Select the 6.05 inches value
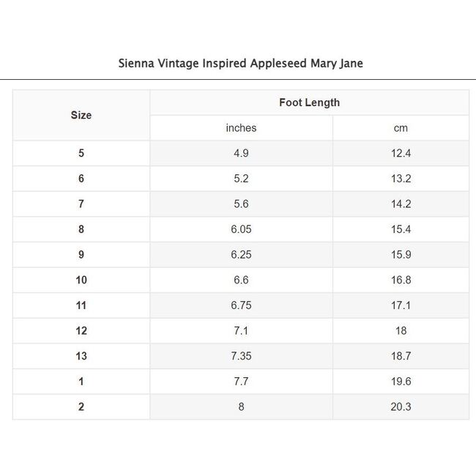The width and height of the screenshot is (476, 476). 241,229
